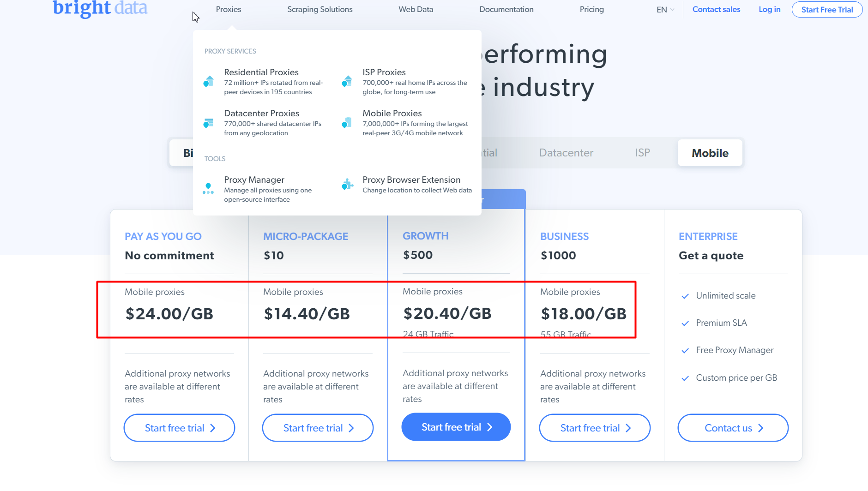Click the Bright Data logo
Screen dimensions: 868x491
(x=100, y=8)
